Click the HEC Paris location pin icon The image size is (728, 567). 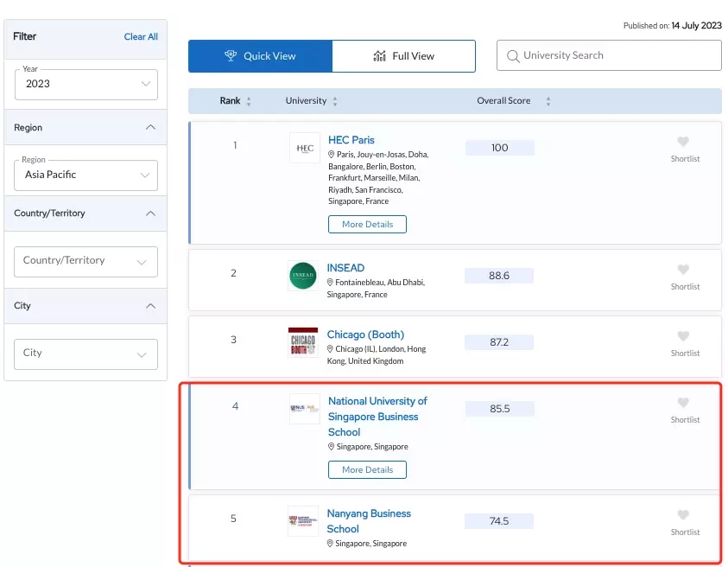click(x=331, y=155)
